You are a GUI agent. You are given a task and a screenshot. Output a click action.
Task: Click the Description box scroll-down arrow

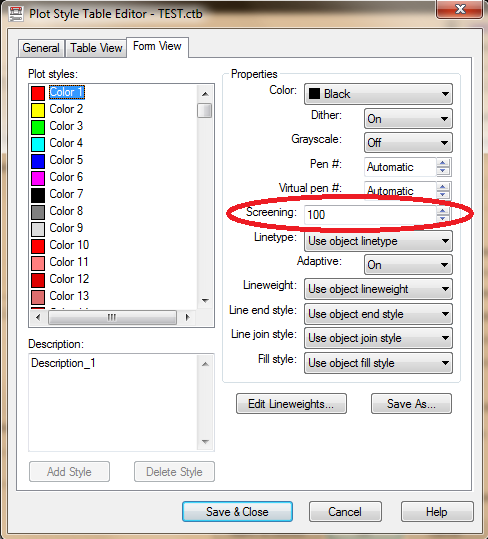206,442
